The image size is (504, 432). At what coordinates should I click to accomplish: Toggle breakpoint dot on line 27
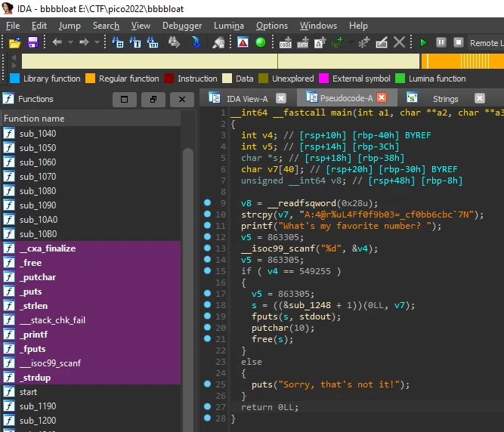pos(207,406)
